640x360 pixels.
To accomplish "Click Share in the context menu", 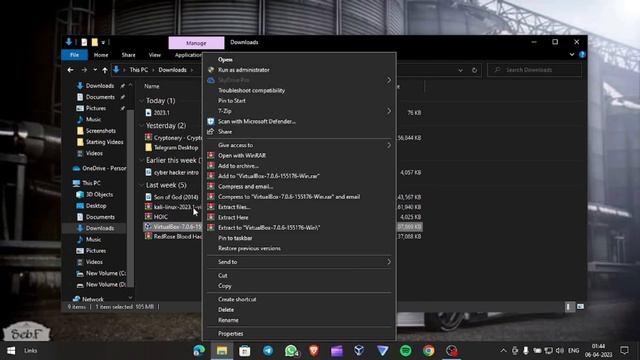I will coord(225,132).
